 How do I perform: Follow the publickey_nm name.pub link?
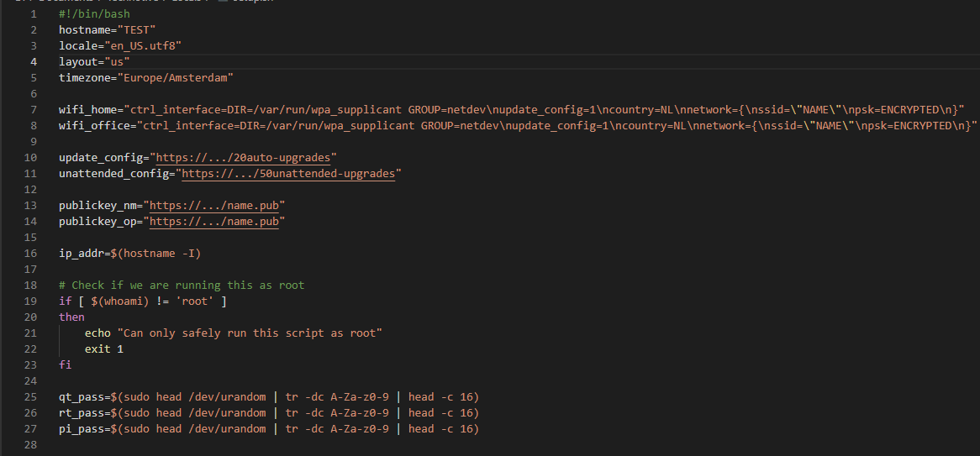[214, 206]
